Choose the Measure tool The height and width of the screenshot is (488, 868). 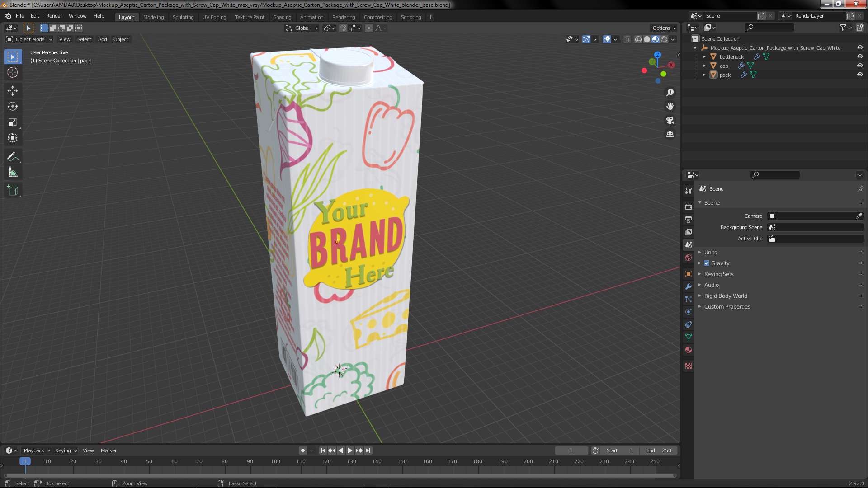coord(13,173)
